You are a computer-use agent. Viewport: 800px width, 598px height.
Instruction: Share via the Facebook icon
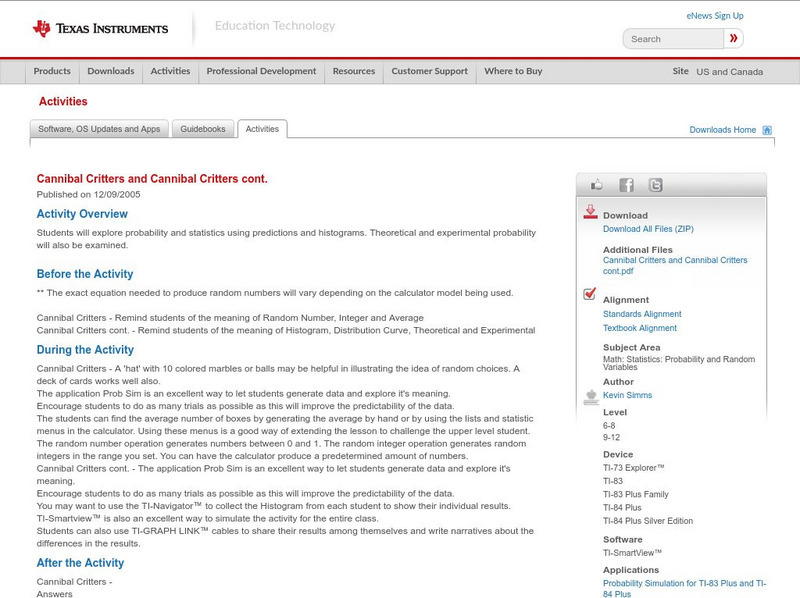(626, 185)
